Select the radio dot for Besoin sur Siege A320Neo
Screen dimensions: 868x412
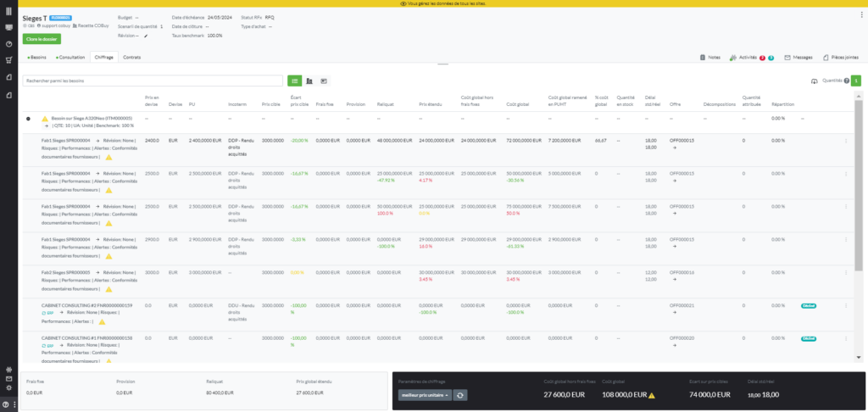coord(28,119)
